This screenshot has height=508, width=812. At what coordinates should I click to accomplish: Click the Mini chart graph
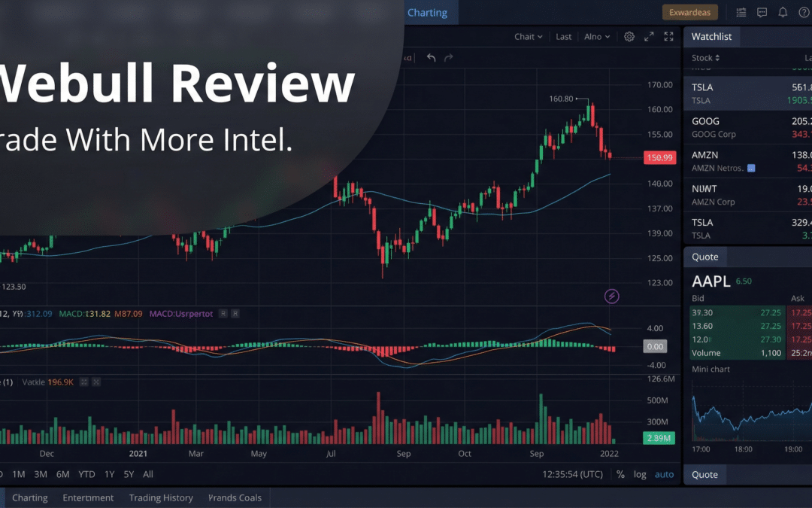pos(751,412)
